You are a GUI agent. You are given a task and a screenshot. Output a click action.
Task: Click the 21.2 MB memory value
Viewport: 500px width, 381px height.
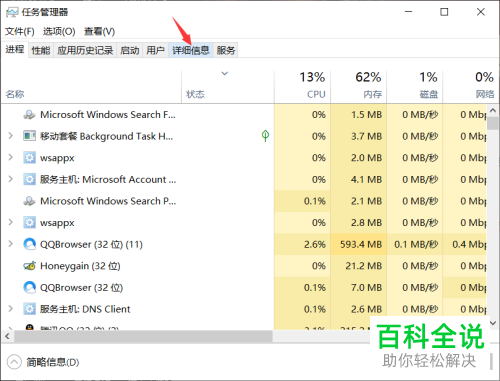(363, 266)
